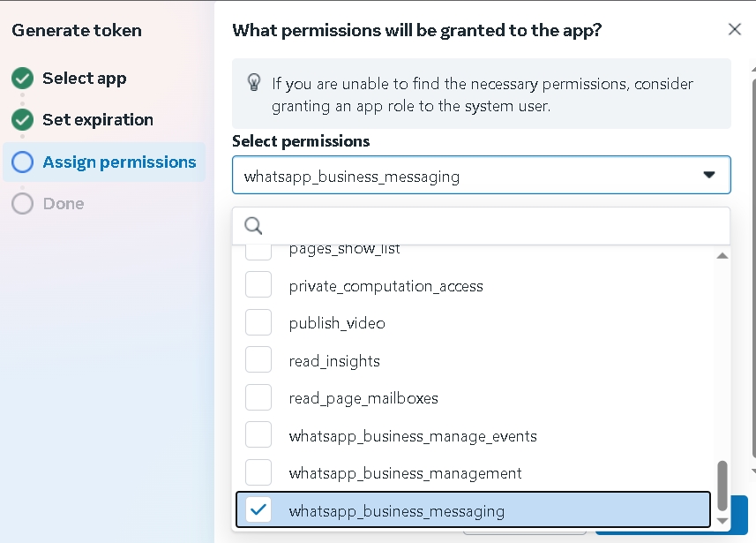Click the Select app green checkmark icon
Screen dimensions: 756x543
pyautogui.click(x=23, y=79)
